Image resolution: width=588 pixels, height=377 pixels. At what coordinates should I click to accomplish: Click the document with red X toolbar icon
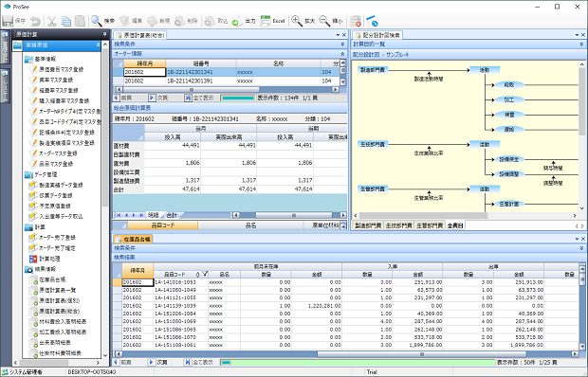[x=355, y=21]
